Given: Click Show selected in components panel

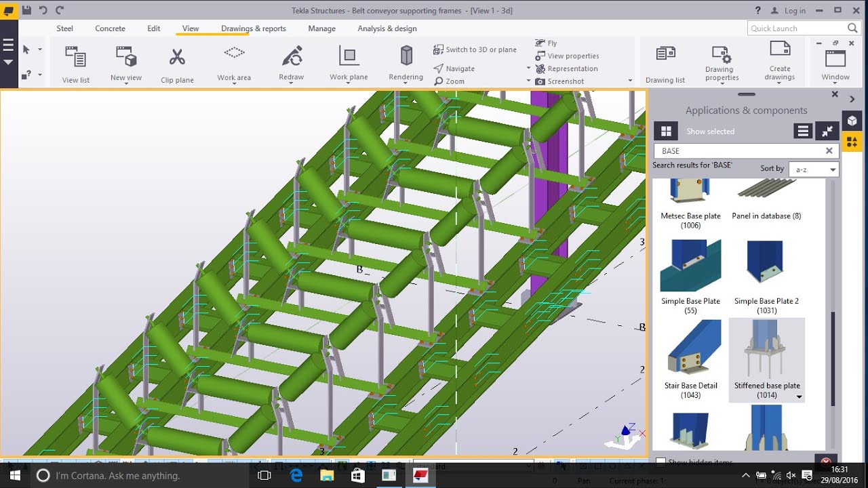Looking at the screenshot, I should tap(710, 131).
